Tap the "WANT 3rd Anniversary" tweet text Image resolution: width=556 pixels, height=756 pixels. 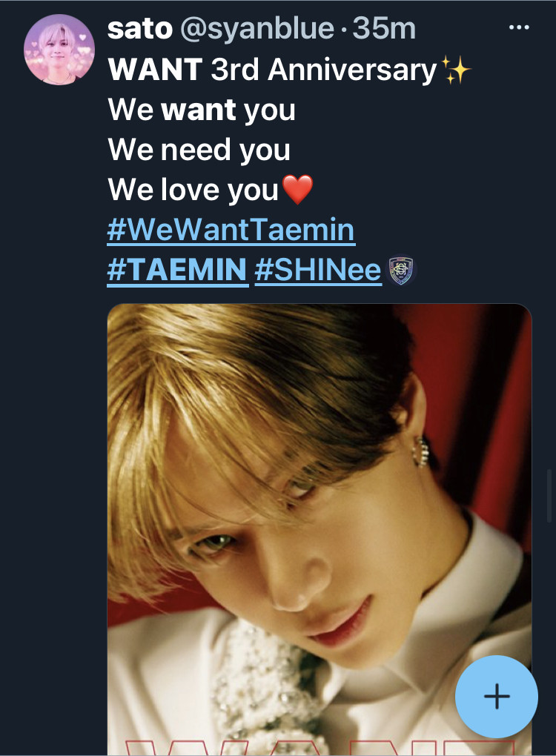(x=273, y=70)
